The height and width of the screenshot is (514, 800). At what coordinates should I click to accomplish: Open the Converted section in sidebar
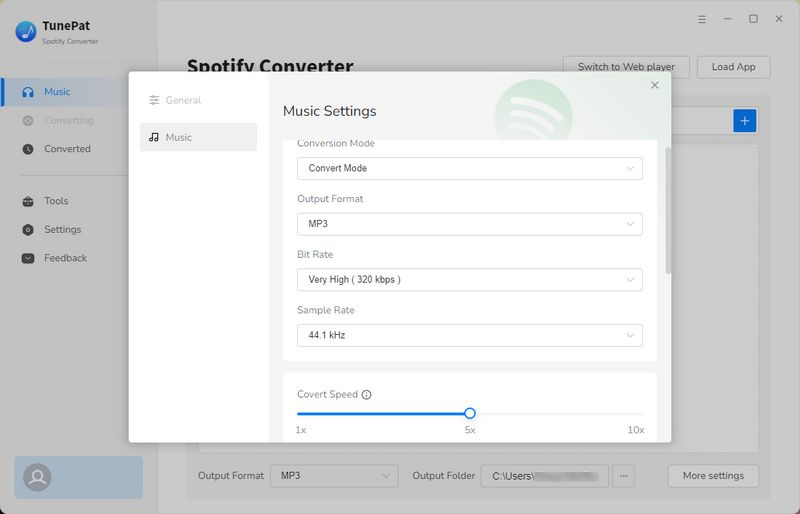pyautogui.click(x=65, y=149)
